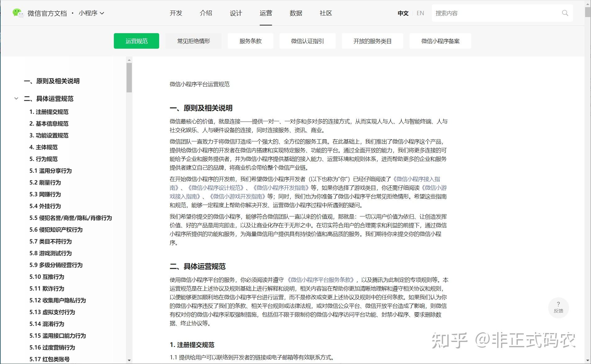The height and width of the screenshot is (364, 591).
Task: Click the page vertical scrollbar thumb
Action: tap(588, 12)
